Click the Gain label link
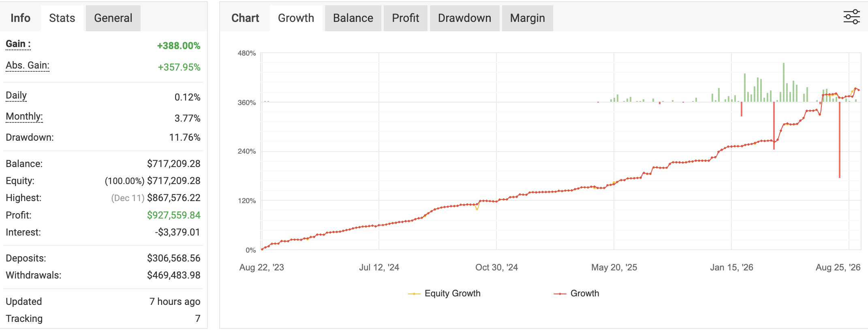Viewport: 868px width, 330px height. [18, 44]
